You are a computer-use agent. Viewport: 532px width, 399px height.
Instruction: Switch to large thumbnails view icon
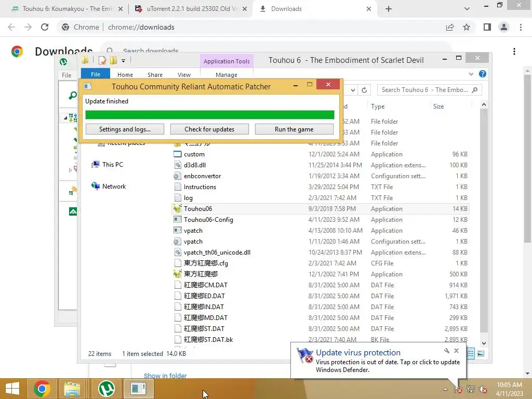(x=481, y=353)
